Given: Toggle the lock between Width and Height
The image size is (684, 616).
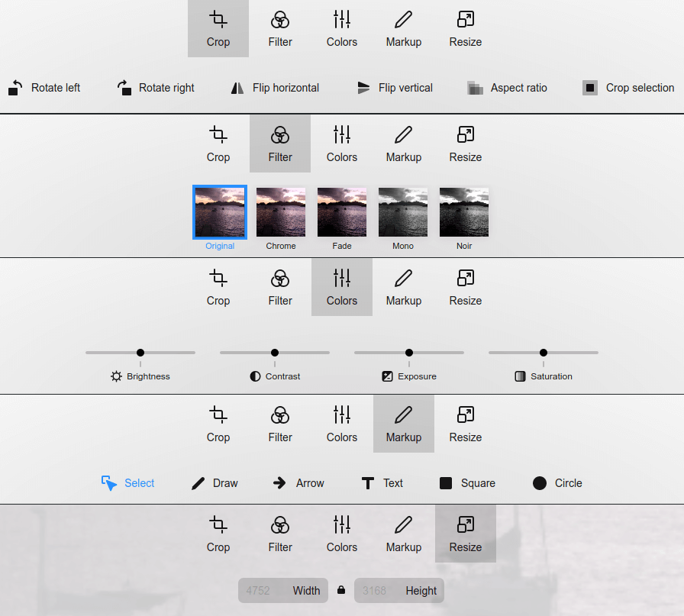Looking at the screenshot, I should click(x=341, y=590).
